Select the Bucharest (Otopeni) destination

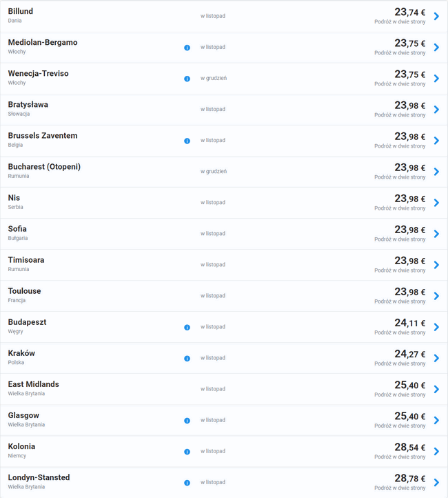[x=44, y=167]
